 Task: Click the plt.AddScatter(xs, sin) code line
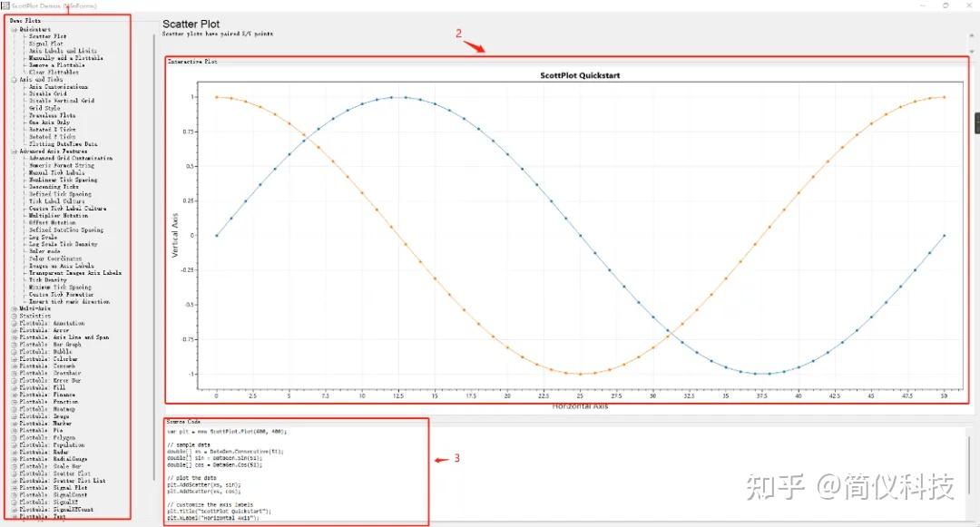pos(204,484)
